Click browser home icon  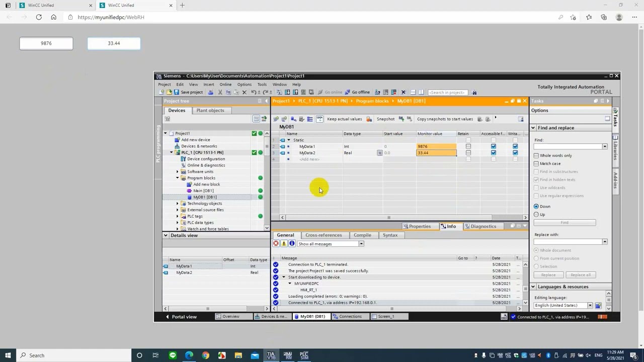[x=53, y=17]
